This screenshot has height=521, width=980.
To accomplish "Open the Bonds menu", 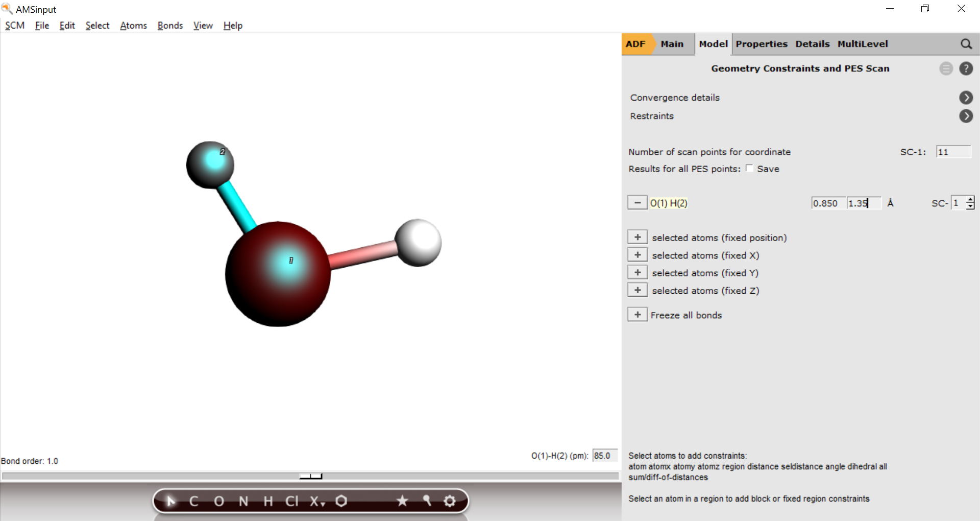I will (x=170, y=26).
